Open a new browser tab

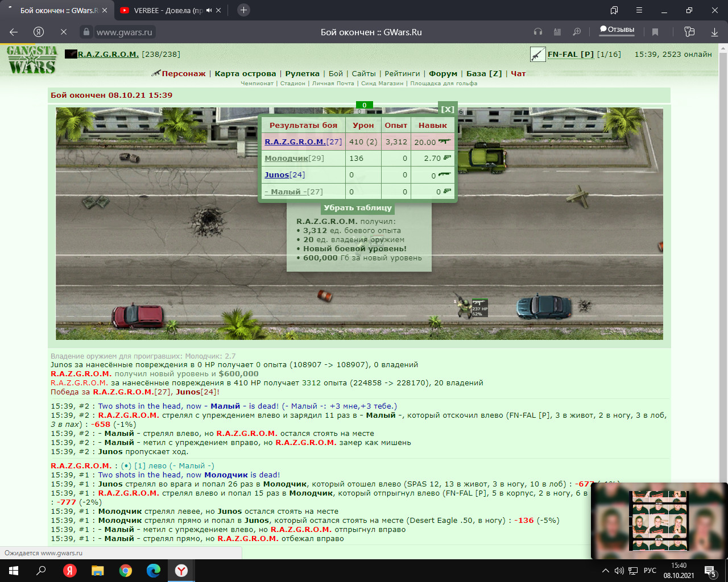(243, 10)
